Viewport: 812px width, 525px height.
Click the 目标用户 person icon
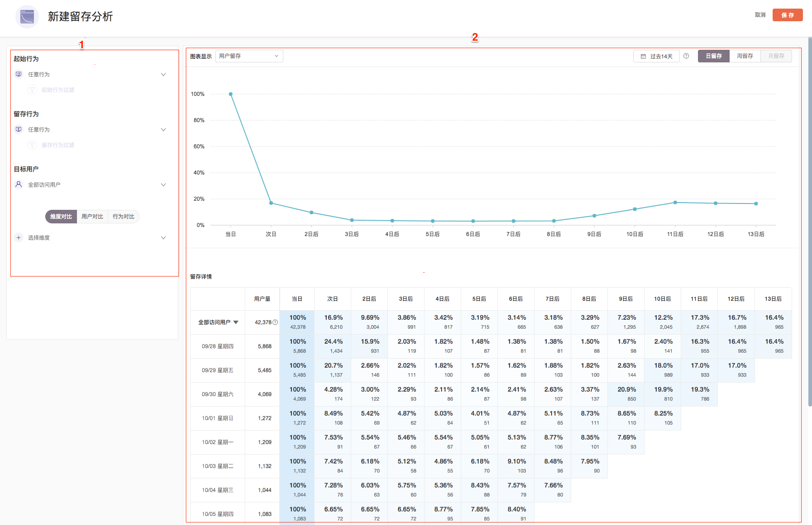click(x=19, y=184)
